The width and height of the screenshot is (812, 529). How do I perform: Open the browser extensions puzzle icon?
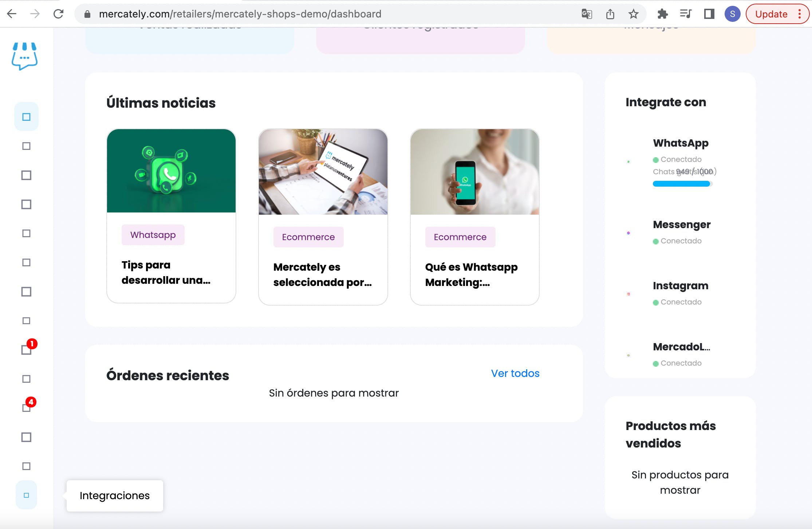[663, 14]
